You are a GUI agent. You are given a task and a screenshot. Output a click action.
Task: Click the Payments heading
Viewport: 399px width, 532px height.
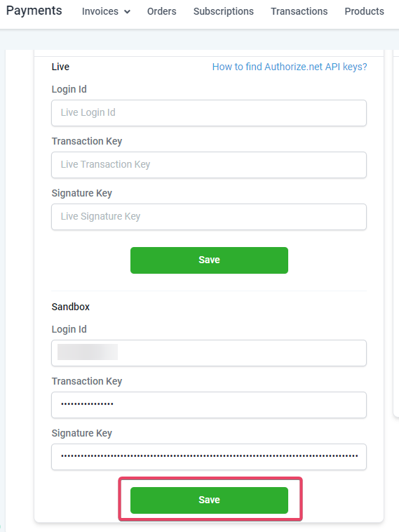34,11
